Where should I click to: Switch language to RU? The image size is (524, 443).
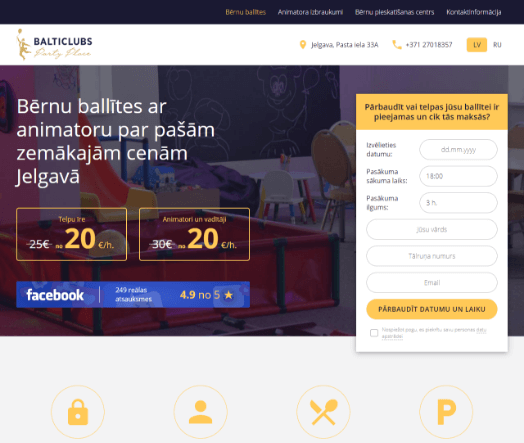[497, 45]
